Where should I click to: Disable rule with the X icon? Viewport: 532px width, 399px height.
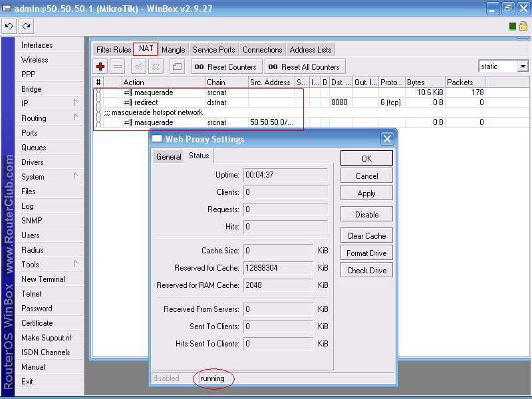point(156,66)
